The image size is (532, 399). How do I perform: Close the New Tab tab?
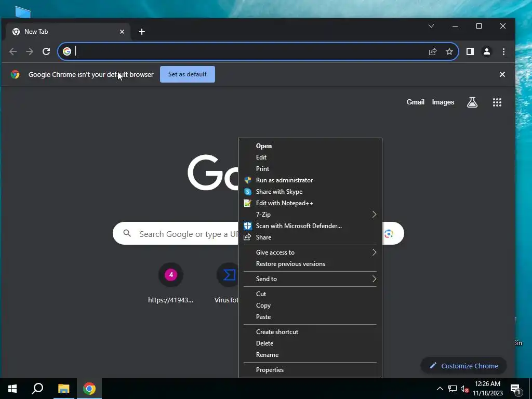[122, 32]
